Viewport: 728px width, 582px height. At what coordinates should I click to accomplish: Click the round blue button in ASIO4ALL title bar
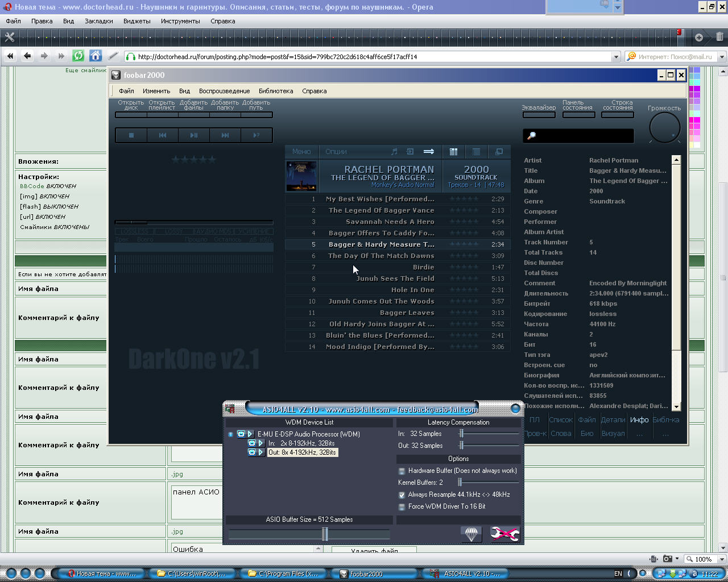(x=515, y=408)
